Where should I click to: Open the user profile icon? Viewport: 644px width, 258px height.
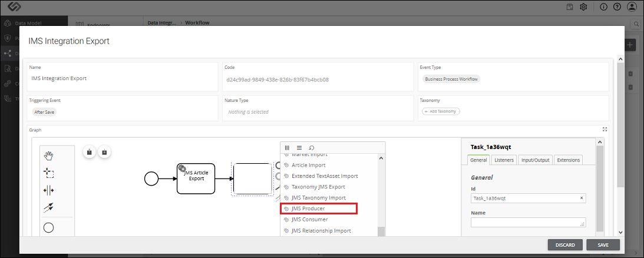(631, 6)
